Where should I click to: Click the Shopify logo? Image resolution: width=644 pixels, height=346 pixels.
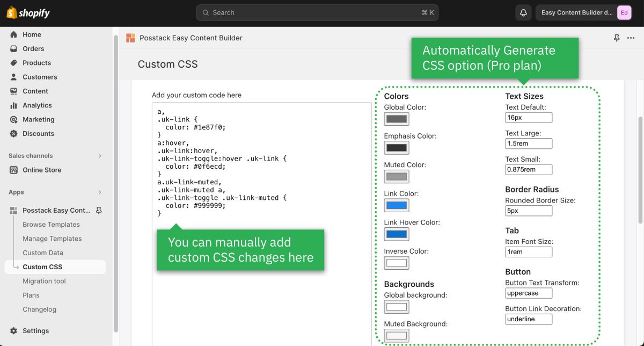pos(27,12)
